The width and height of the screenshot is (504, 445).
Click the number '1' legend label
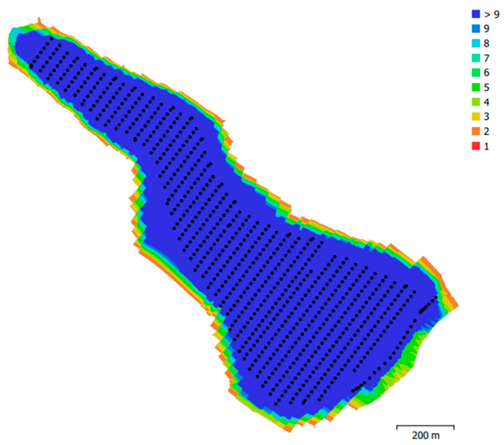coord(486,146)
